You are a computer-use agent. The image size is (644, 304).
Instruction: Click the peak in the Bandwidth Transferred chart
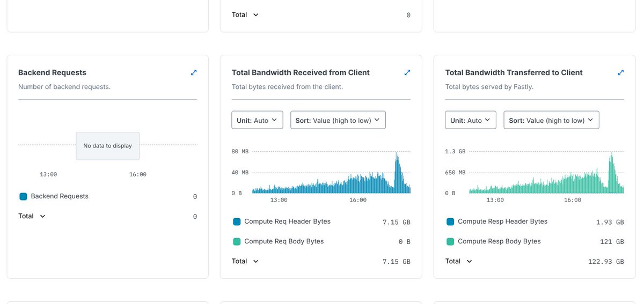pyautogui.click(x=611, y=173)
